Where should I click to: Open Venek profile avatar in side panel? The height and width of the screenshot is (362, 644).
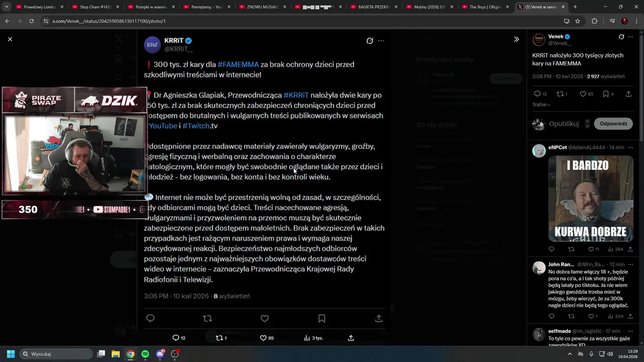[539, 40]
